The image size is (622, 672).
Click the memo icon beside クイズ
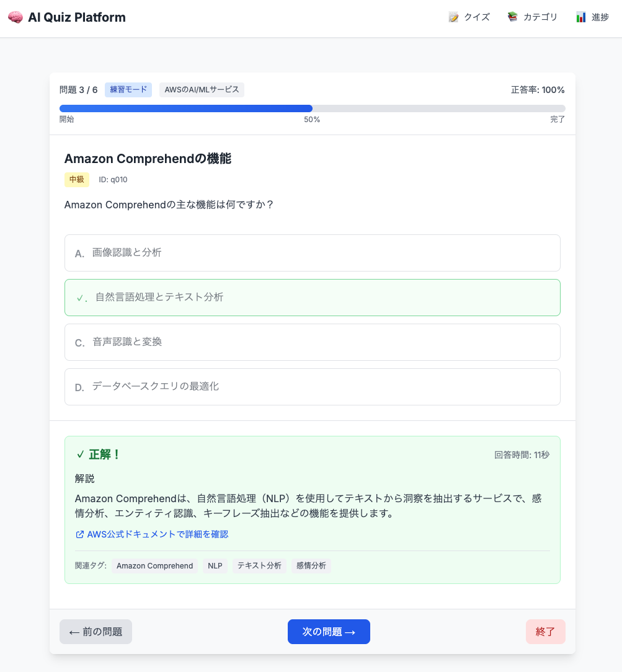[x=453, y=17]
